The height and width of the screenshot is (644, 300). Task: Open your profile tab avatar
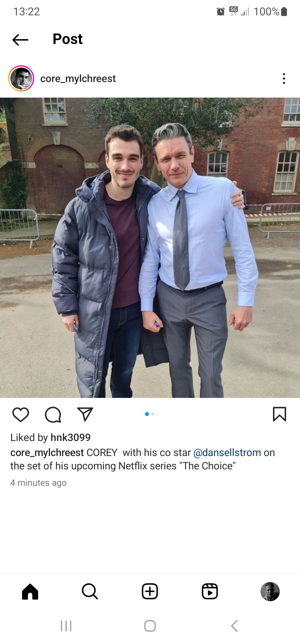click(x=270, y=591)
